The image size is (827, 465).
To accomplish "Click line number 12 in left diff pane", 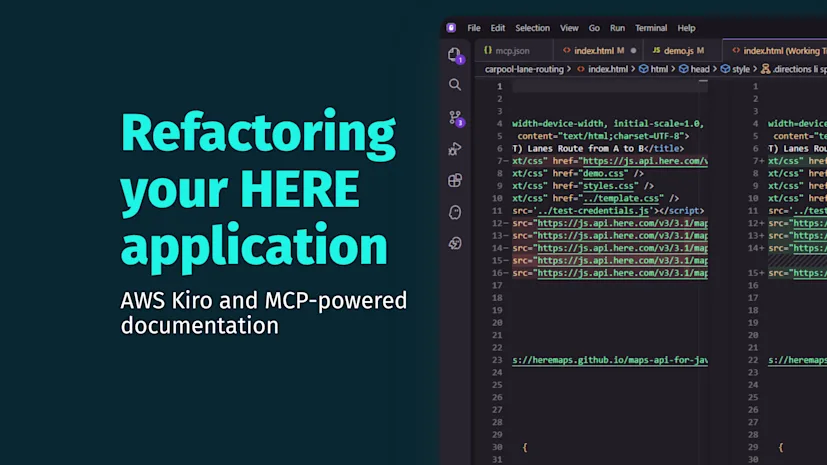I will tap(497, 223).
